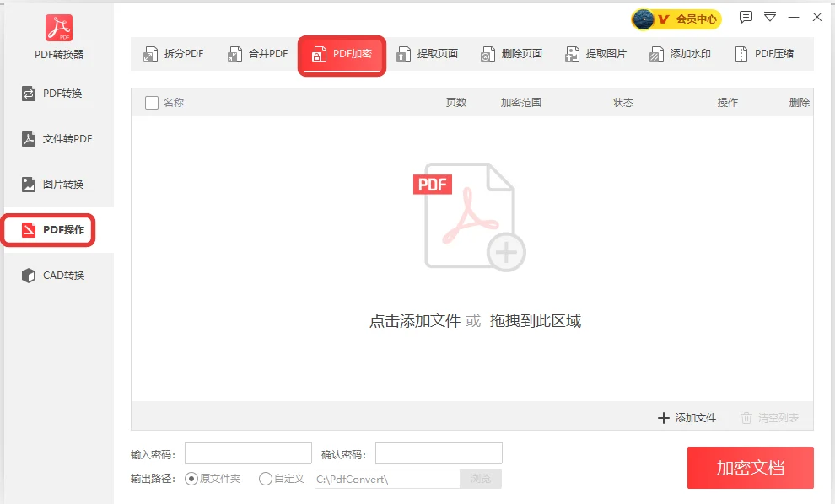Click the 操作 column header
This screenshot has height=504, width=835.
[727, 103]
